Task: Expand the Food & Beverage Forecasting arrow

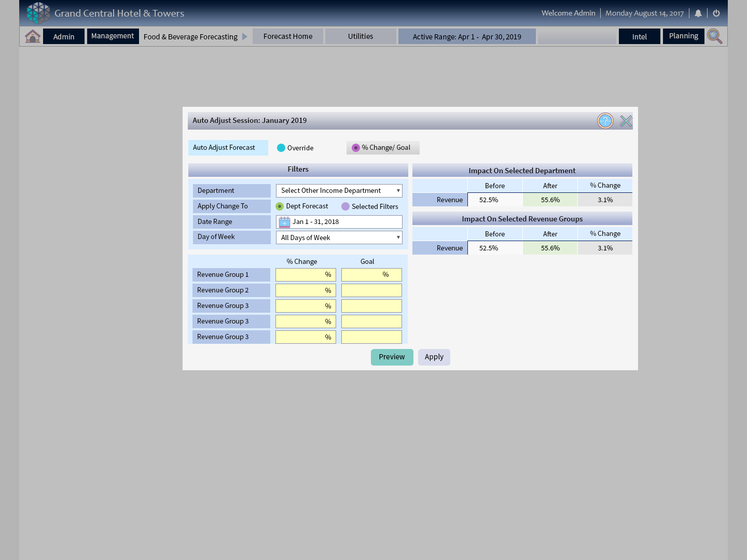Action: (x=245, y=37)
